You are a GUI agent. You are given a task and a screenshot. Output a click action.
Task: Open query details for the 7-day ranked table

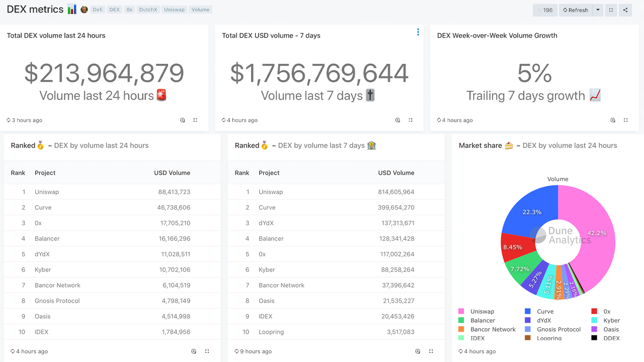pos(418,351)
